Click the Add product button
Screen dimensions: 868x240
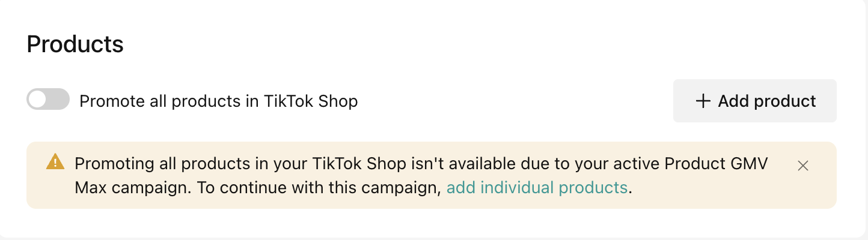tap(754, 101)
